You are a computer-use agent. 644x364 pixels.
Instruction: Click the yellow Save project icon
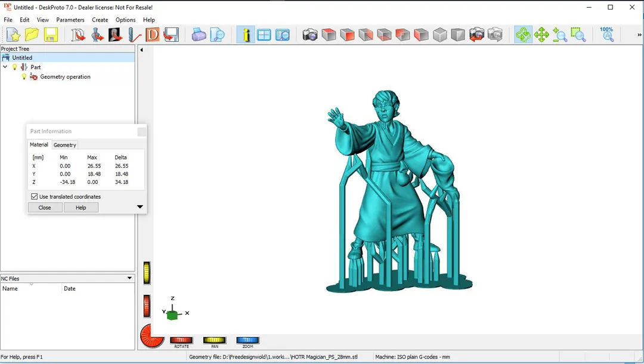51,35
